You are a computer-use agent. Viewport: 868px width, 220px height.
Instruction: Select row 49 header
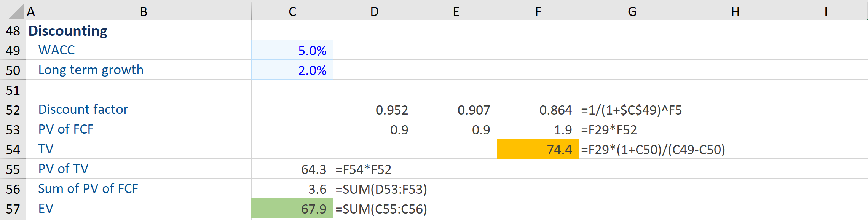tap(13, 50)
